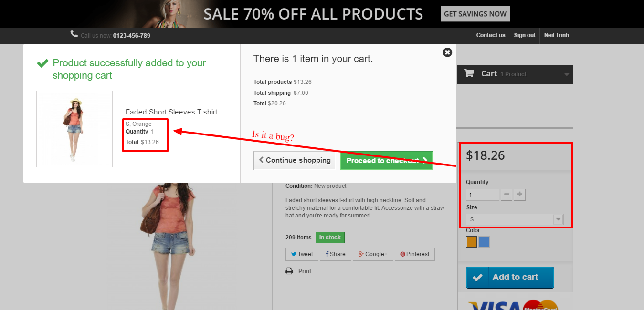This screenshot has width=644, height=310.
Task: Select the orange color swatch
Action: tap(472, 242)
